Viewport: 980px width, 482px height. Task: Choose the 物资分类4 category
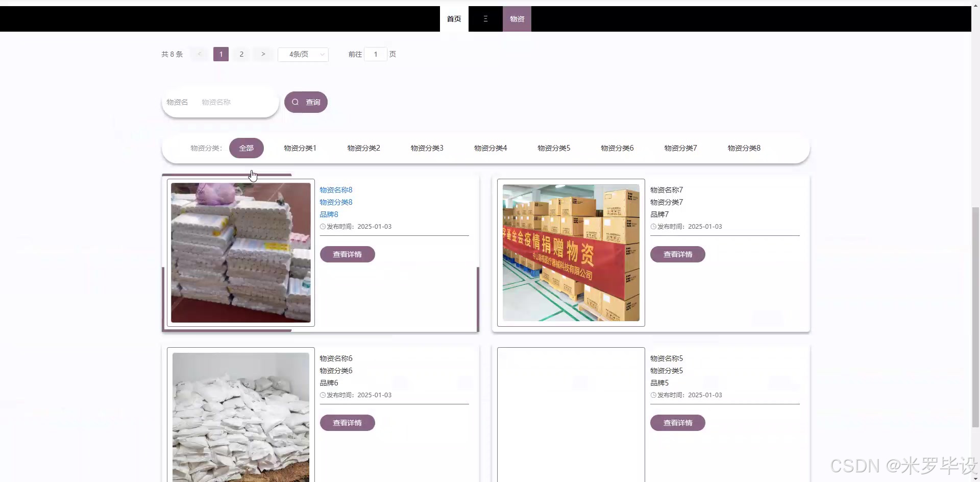(491, 148)
